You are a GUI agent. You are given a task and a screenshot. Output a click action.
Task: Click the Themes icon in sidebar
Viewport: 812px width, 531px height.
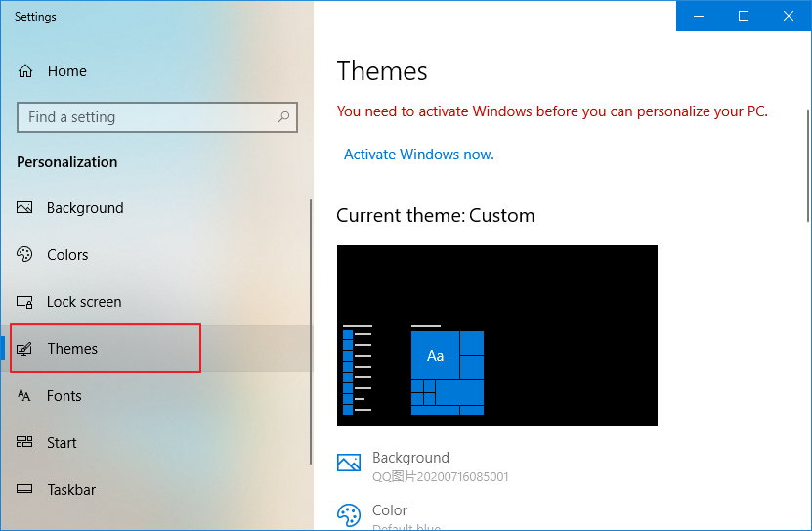point(25,349)
